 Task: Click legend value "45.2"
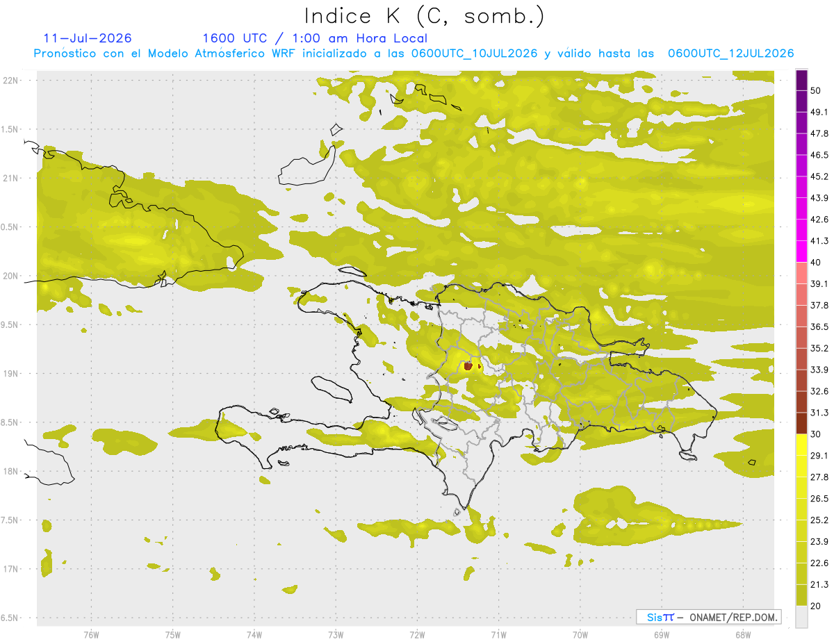coord(819,176)
